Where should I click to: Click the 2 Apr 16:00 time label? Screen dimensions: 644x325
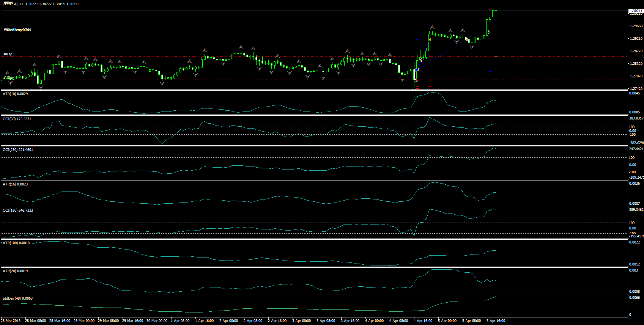(x=277, y=321)
